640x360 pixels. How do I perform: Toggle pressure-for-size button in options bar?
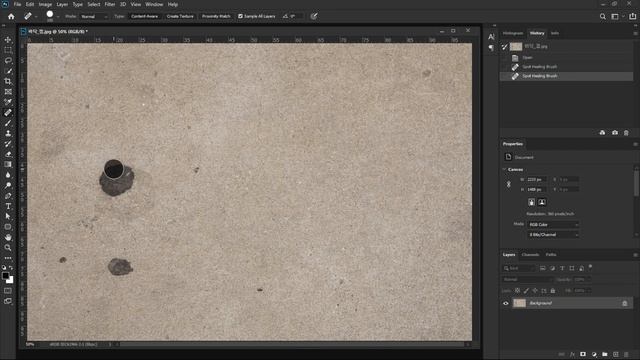313,16
